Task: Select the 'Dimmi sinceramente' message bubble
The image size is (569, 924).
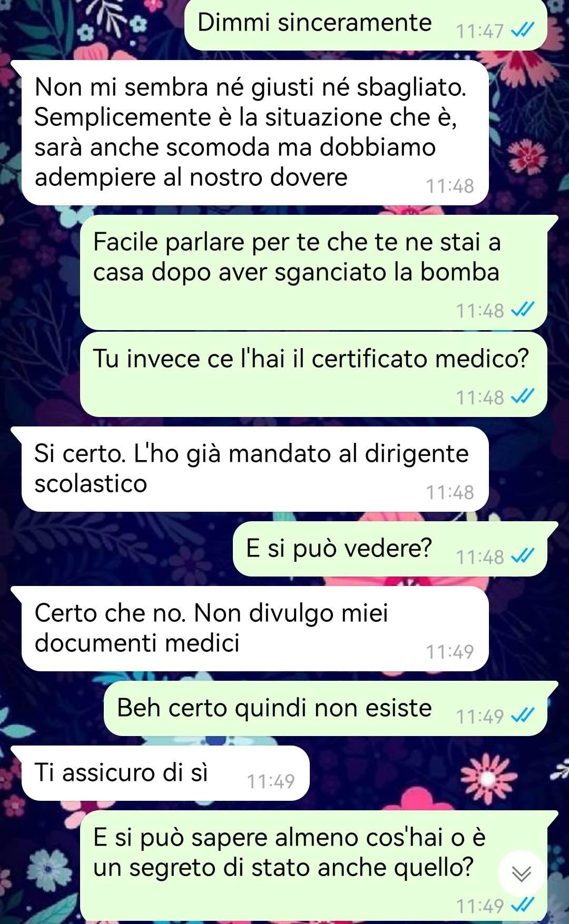Action: tap(366, 25)
